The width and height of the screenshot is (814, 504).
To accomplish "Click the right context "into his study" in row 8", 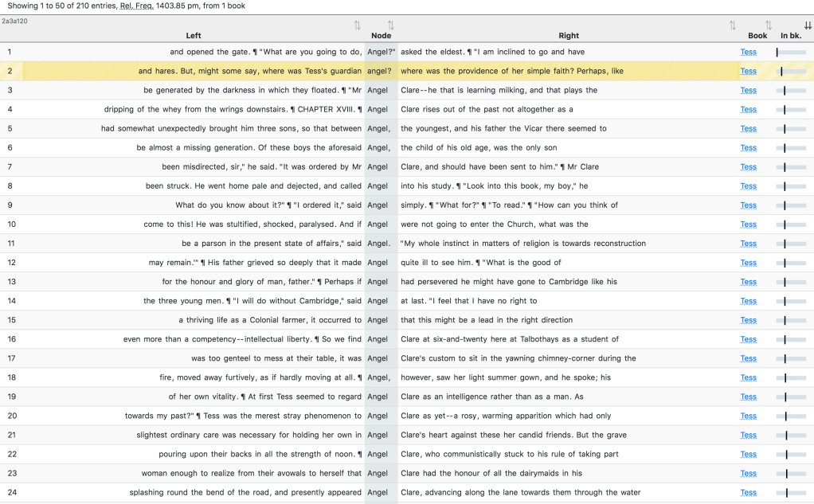I will tap(494, 186).
